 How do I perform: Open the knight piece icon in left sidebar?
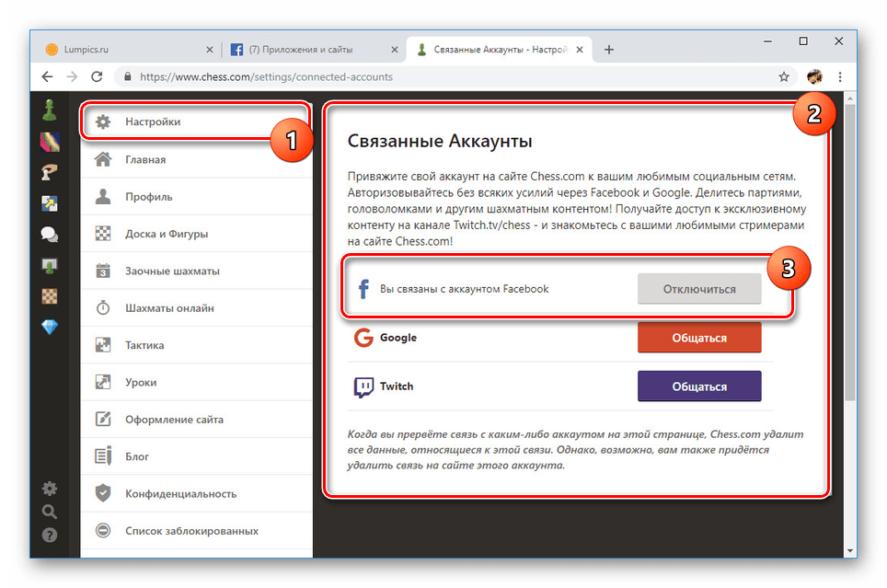pos(50,172)
